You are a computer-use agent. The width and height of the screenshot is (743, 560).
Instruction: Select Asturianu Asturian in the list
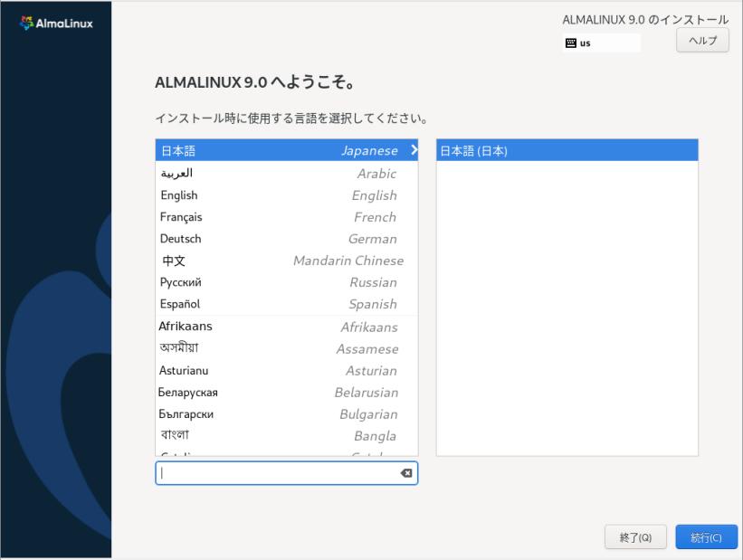287,370
